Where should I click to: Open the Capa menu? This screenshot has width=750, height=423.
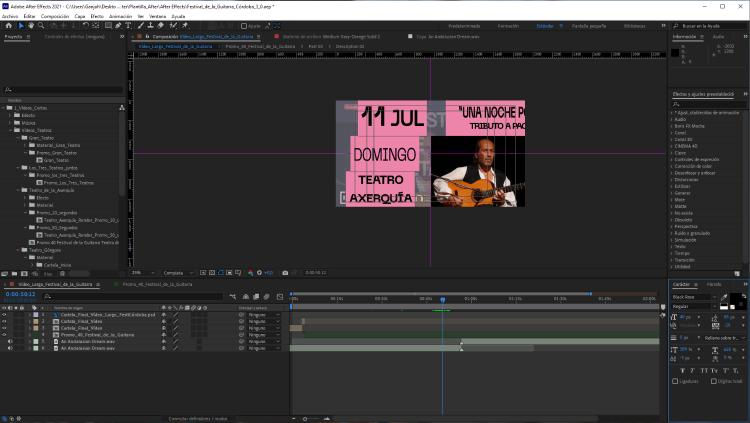click(80, 16)
